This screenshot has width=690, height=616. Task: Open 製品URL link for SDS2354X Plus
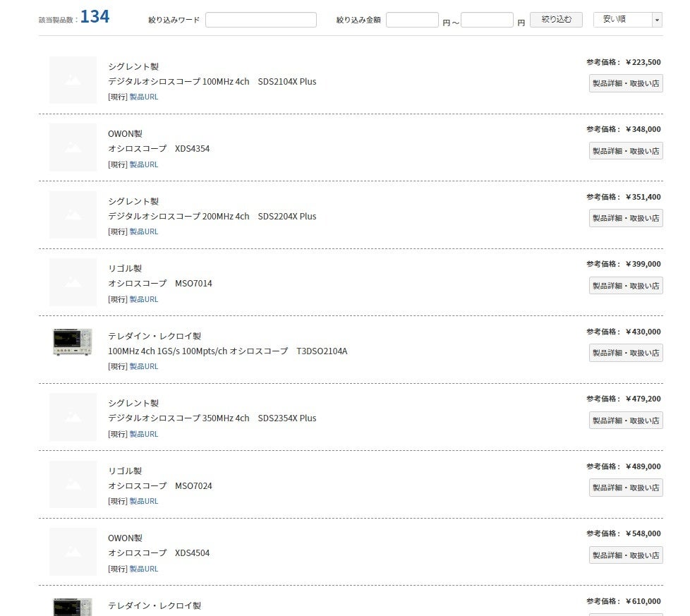click(143, 434)
